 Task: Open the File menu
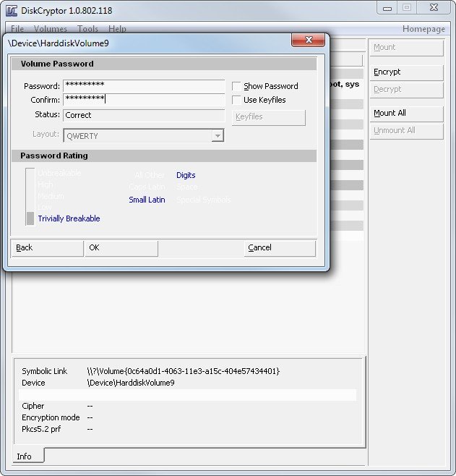[17, 29]
